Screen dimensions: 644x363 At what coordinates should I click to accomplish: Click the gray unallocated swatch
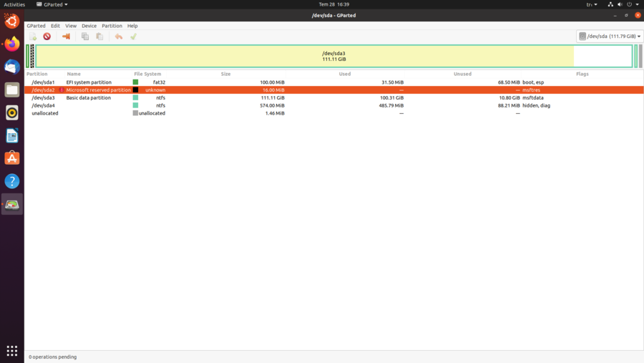pos(135,113)
